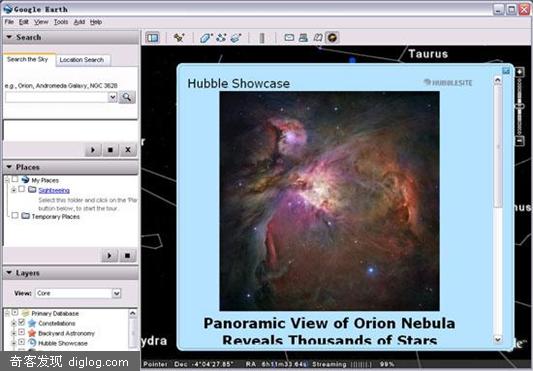This screenshot has height=371, width=533.
Task: Click the Sightseeing folder icon
Action: pos(32,189)
